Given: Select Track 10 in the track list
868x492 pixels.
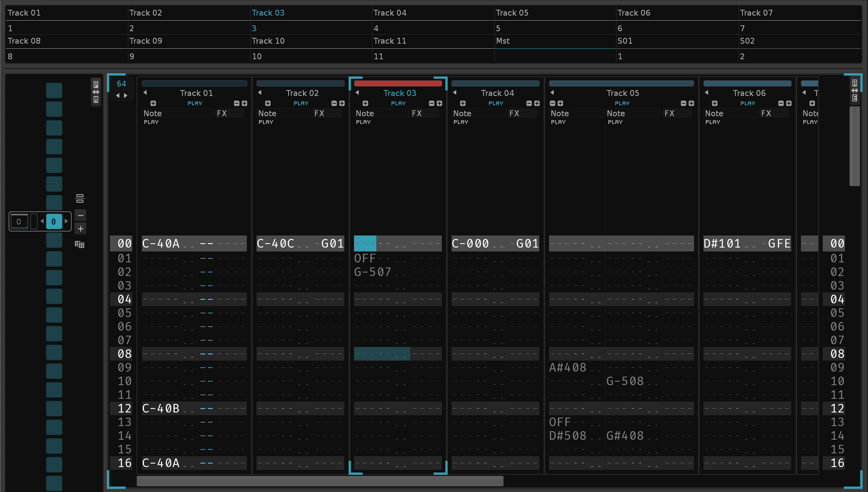Looking at the screenshot, I should click(268, 41).
